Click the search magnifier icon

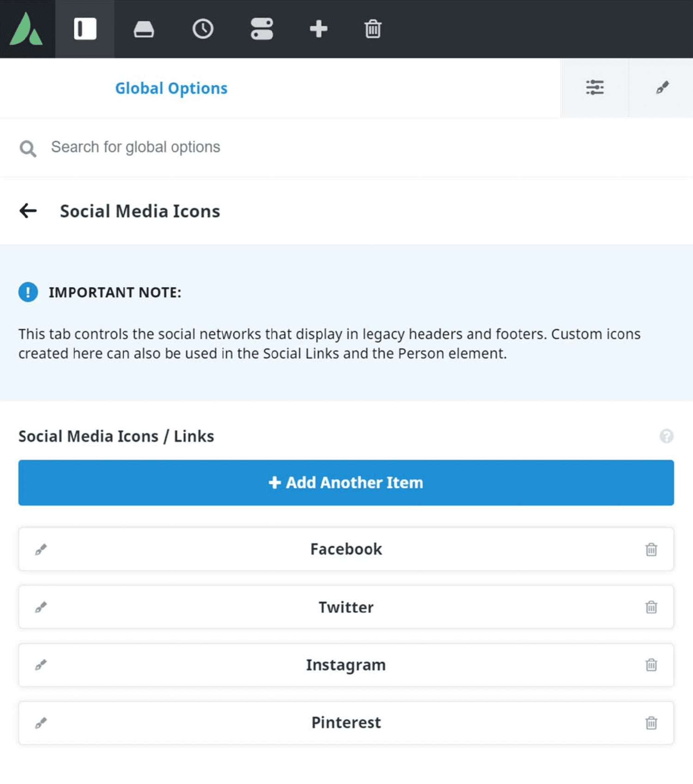point(28,148)
